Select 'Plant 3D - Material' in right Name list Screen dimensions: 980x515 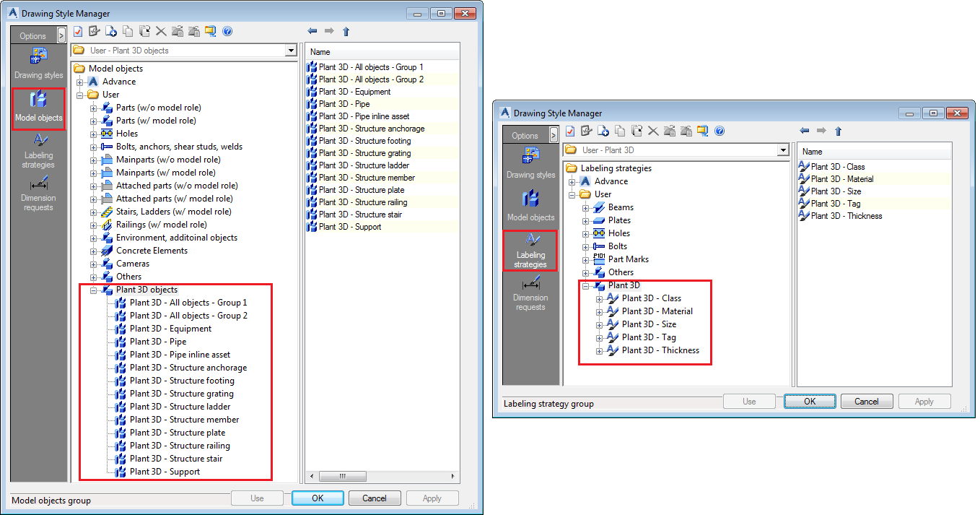(x=842, y=179)
